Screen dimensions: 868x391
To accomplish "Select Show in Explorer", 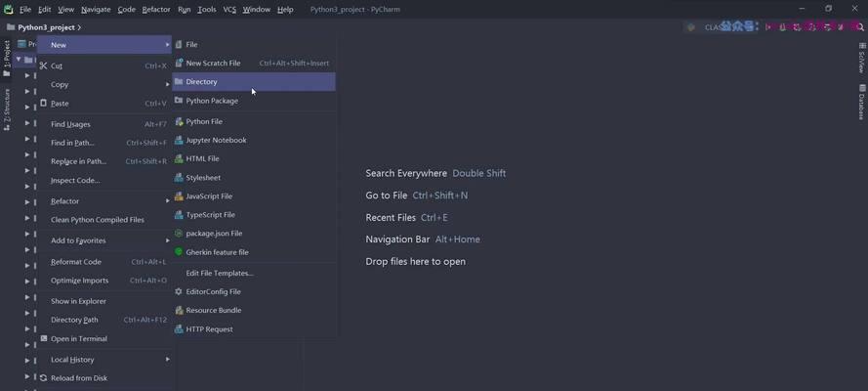I will (104, 301).
